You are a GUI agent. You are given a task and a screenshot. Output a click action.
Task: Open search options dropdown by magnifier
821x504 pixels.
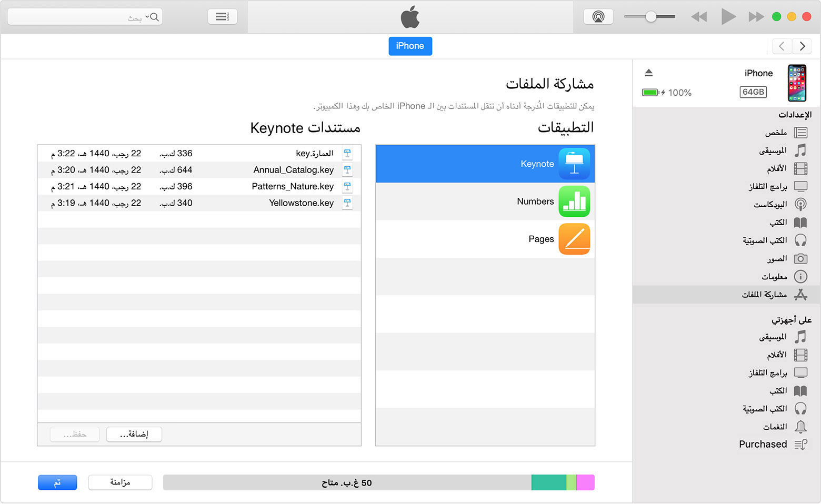pos(152,17)
